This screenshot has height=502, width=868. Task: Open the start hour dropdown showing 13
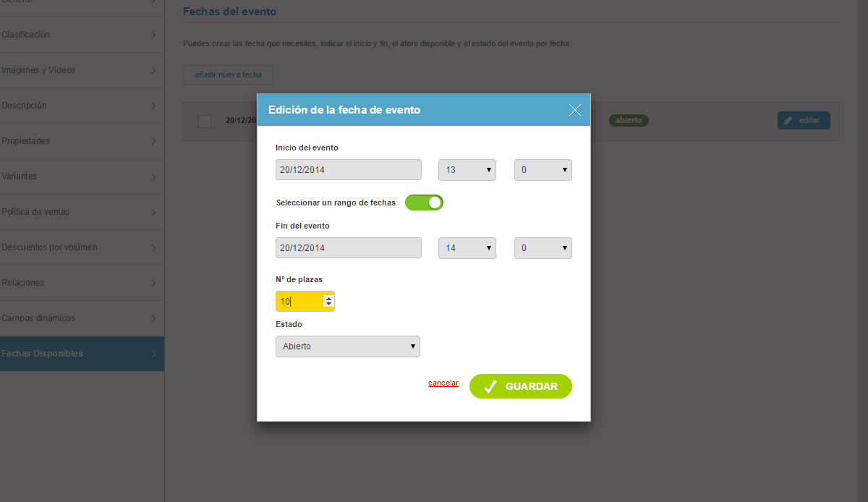[x=467, y=170]
